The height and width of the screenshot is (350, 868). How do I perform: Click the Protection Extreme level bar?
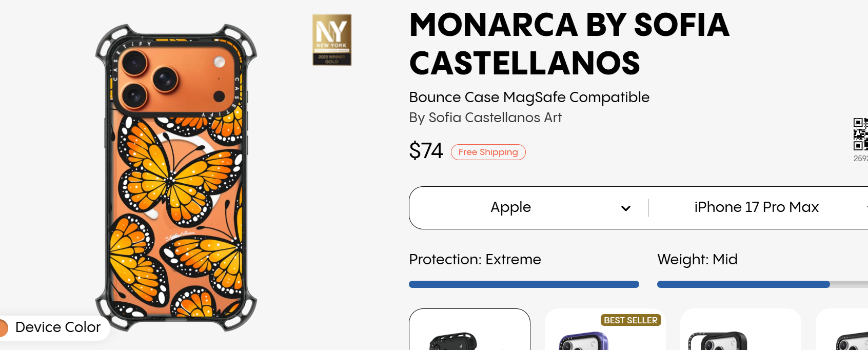click(x=524, y=284)
